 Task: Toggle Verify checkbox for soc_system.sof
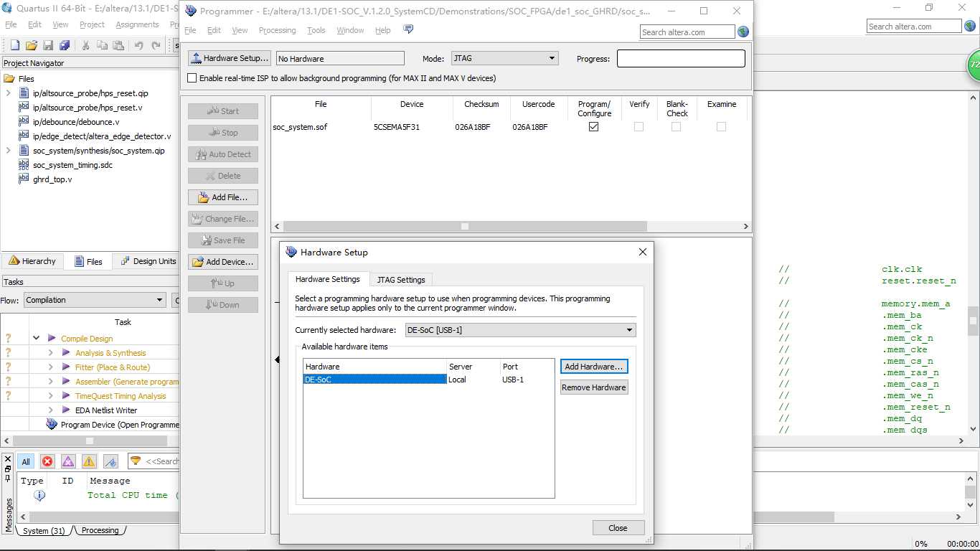pyautogui.click(x=639, y=126)
